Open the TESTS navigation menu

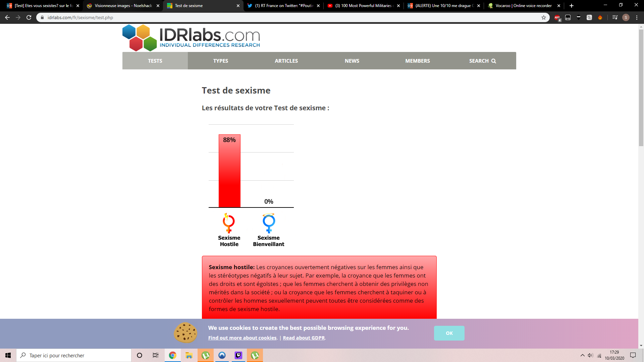(x=155, y=61)
